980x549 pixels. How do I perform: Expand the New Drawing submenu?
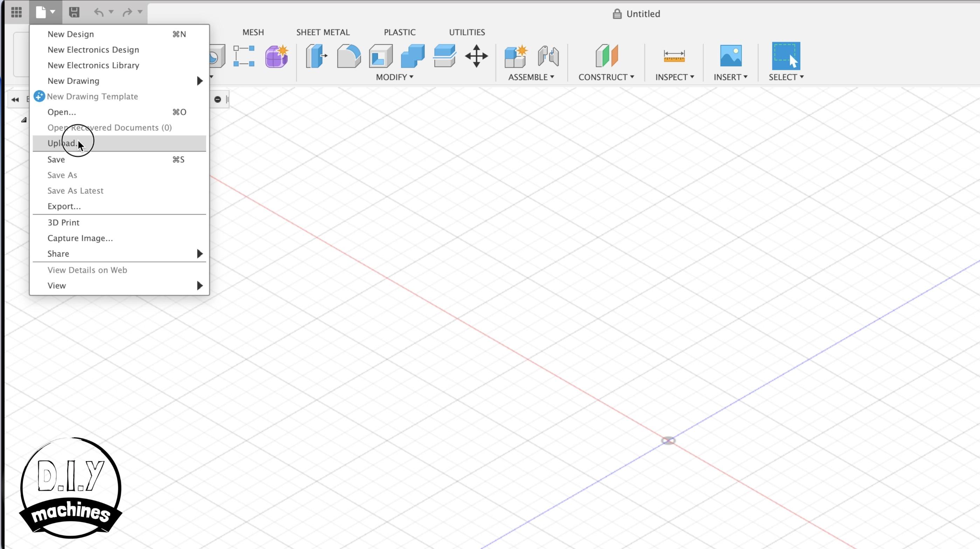pyautogui.click(x=74, y=81)
